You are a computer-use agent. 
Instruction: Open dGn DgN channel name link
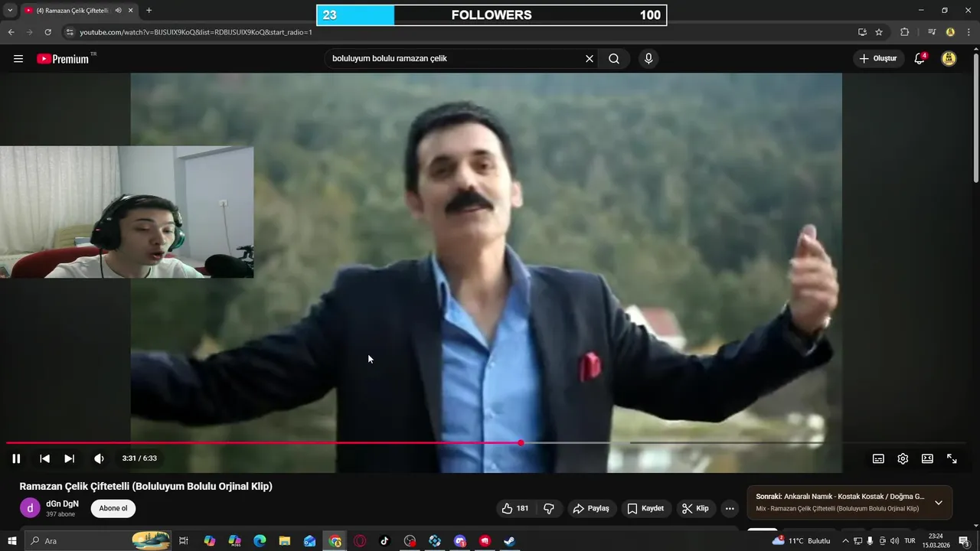(x=62, y=504)
